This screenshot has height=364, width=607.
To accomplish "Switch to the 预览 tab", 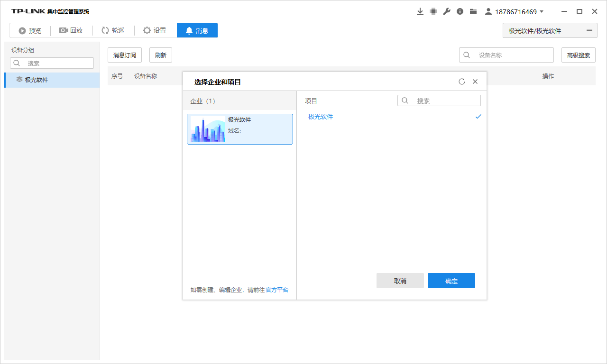I will [x=30, y=30].
